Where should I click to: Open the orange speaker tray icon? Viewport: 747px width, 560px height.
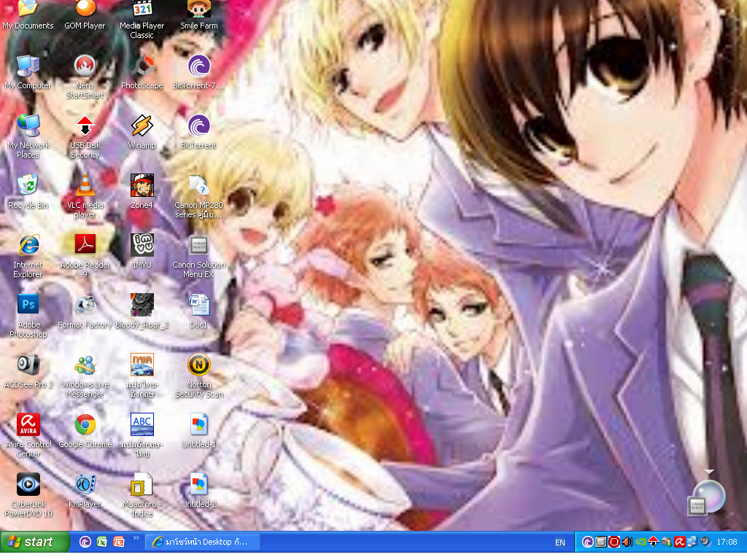(627, 542)
